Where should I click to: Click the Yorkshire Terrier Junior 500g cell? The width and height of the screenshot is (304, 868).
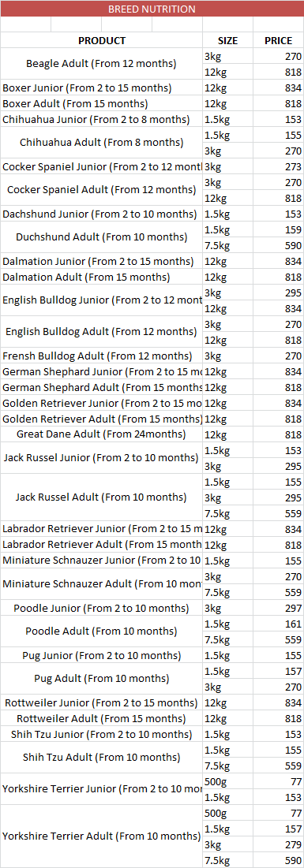point(228,781)
